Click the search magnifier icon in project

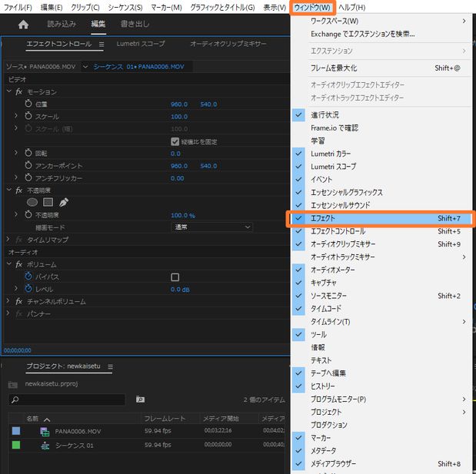pyautogui.click(x=15, y=399)
